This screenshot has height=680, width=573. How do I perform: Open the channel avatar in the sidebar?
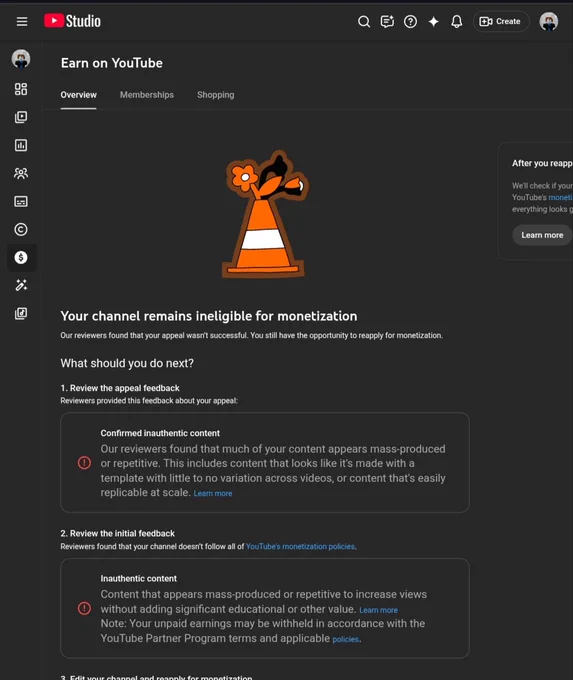pos(21,59)
